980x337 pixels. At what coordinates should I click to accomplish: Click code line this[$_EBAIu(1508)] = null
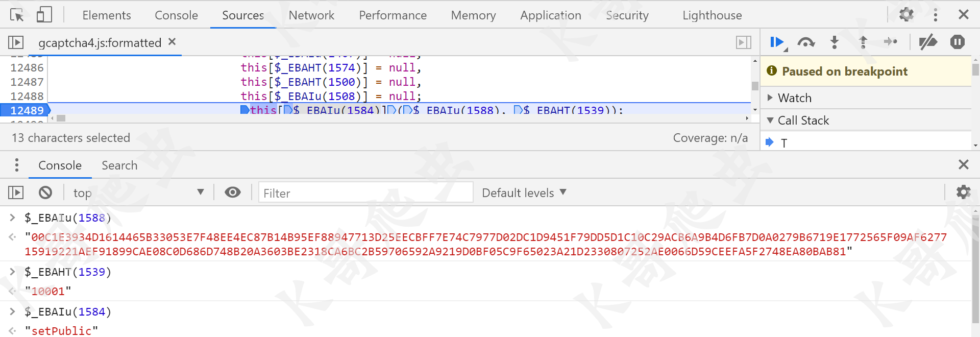tap(331, 96)
